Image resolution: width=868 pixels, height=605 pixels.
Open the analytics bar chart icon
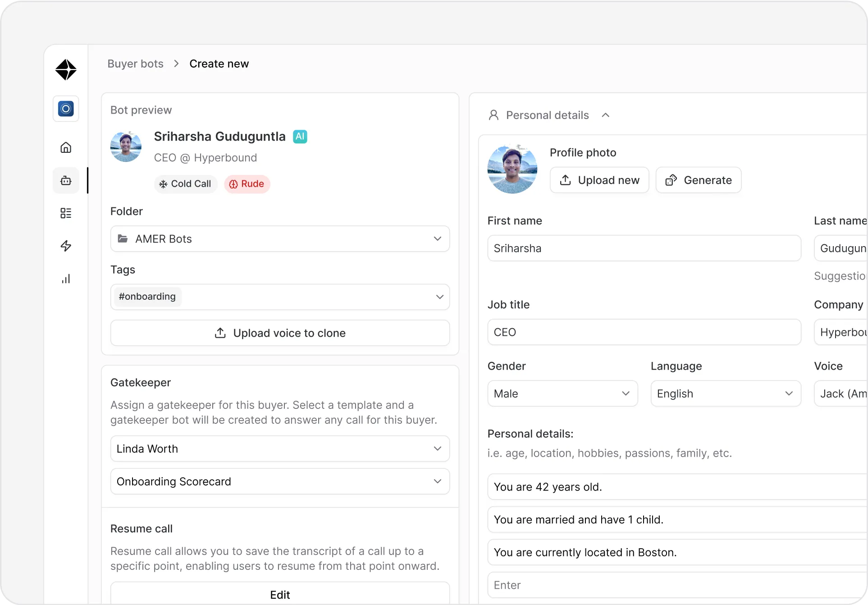tap(66, 279)
